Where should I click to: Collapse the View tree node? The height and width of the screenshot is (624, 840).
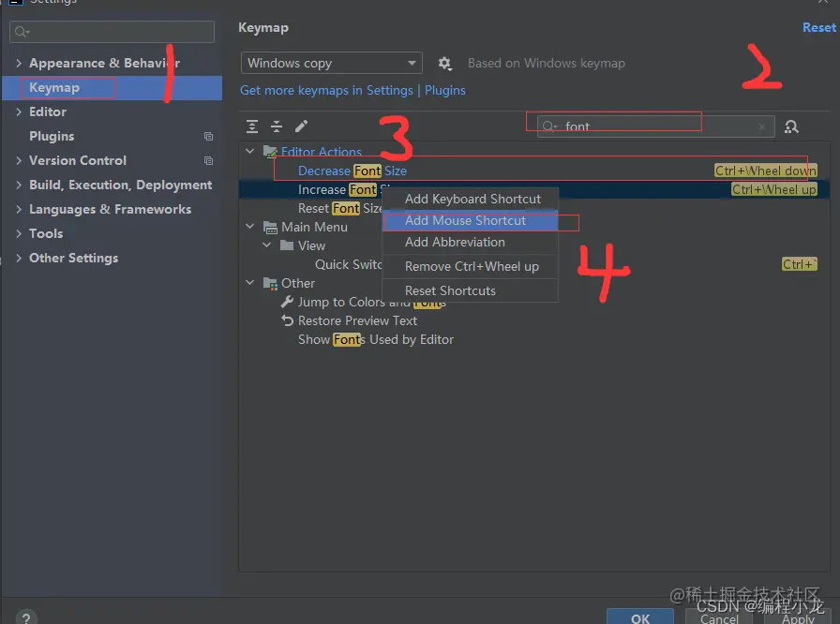point(267,245)
